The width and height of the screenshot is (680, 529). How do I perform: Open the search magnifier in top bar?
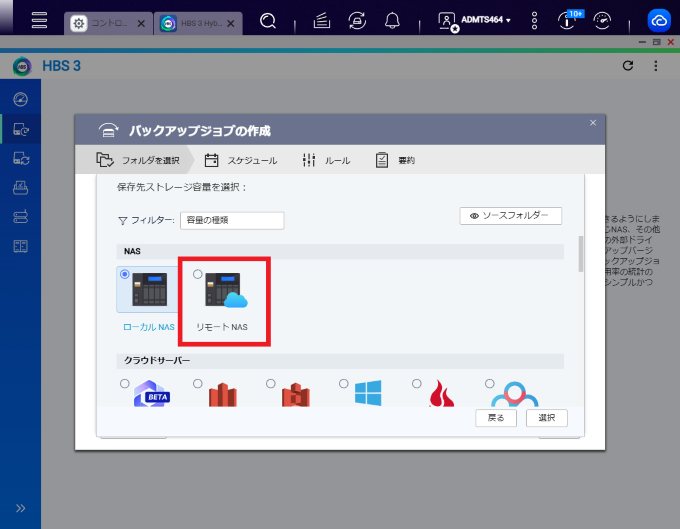coord(268,20)
